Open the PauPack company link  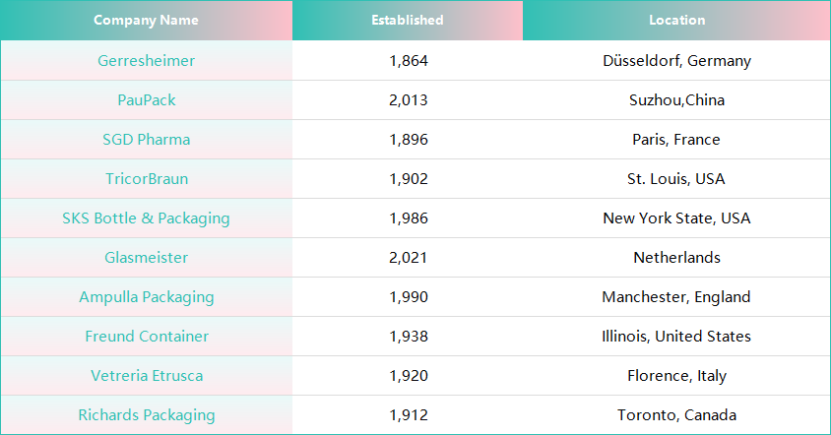pos(146,100)
